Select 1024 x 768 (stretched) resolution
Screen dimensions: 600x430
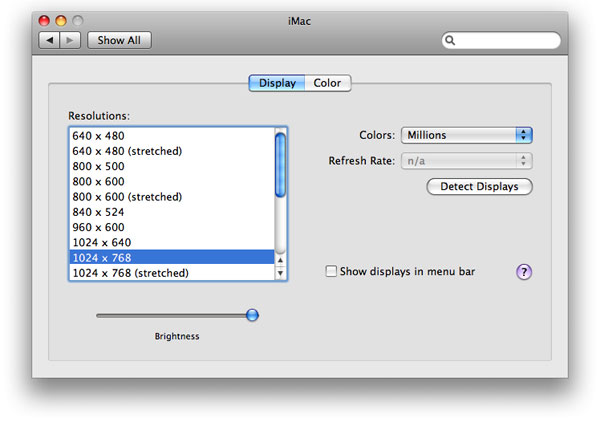click(172, 273)
